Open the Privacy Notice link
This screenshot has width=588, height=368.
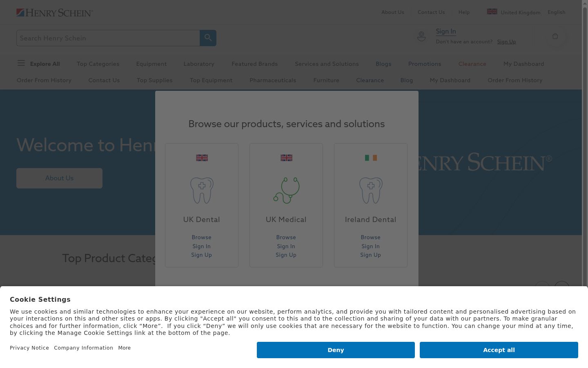click(29, 348)
